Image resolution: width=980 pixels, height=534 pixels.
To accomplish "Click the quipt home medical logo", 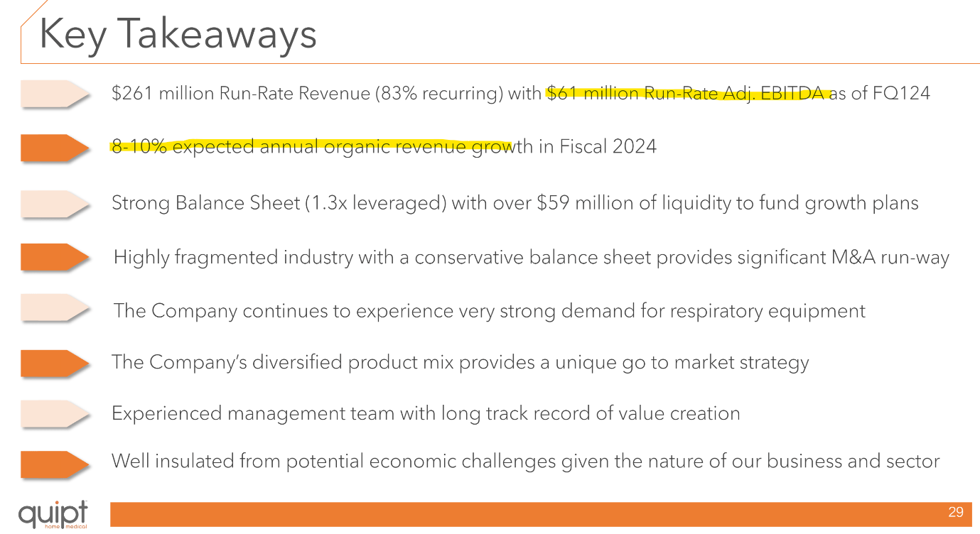I will coord(53,514).
